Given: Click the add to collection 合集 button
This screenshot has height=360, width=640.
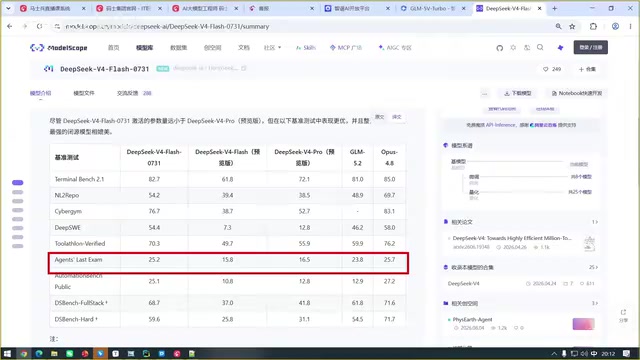Looking at the screenshot, I should (x=587, y=69).
